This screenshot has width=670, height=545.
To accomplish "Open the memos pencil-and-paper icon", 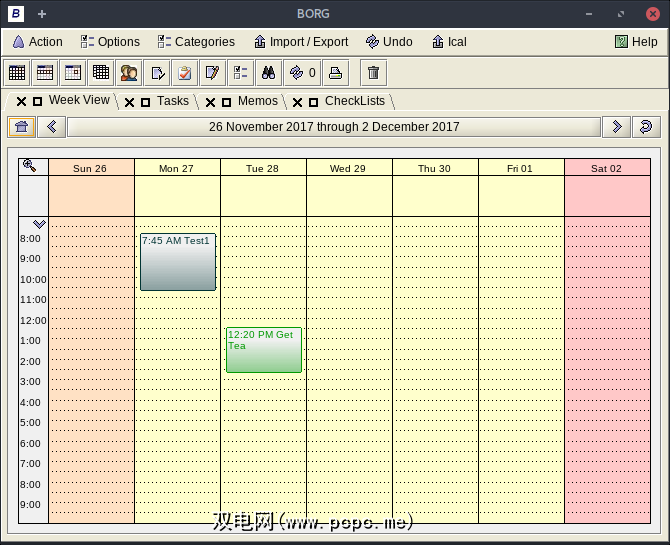I will pyautogui.click(x=211, y=72).
